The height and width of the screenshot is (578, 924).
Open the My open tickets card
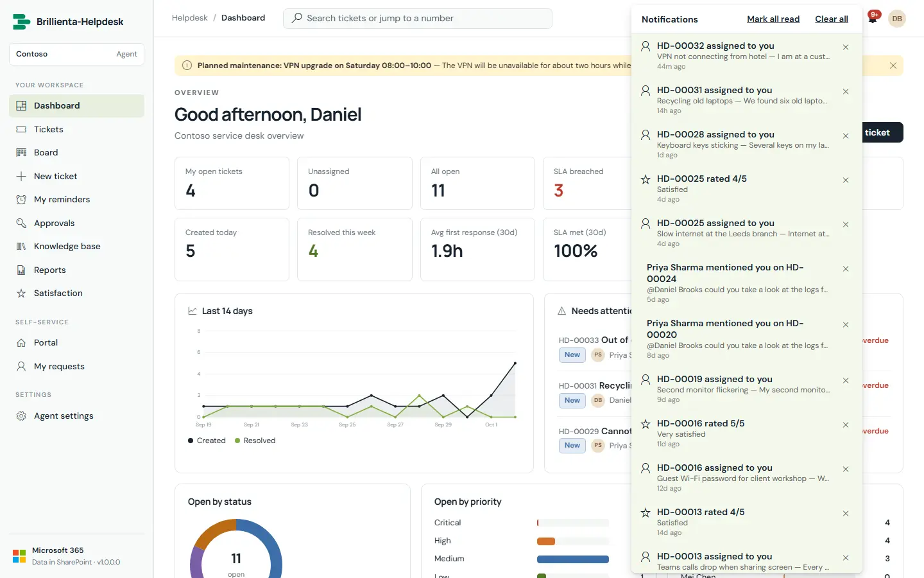[x=232, y=184]
